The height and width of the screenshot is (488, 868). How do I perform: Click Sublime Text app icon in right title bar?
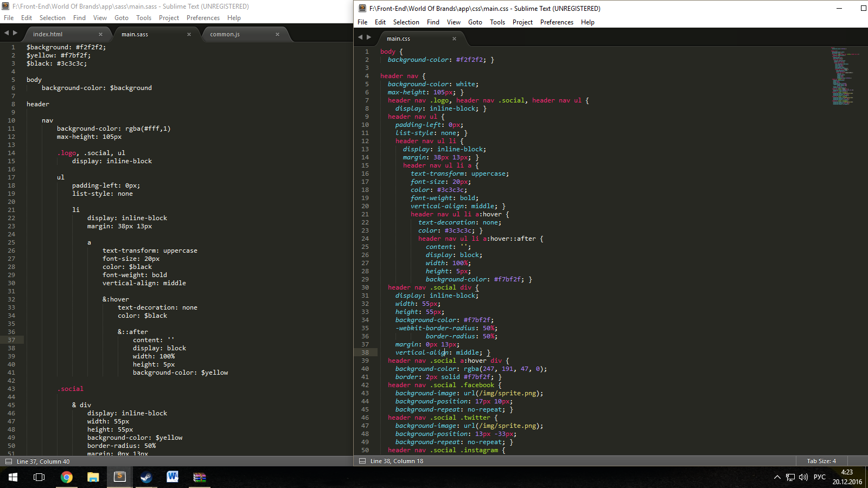click(362, 8)
